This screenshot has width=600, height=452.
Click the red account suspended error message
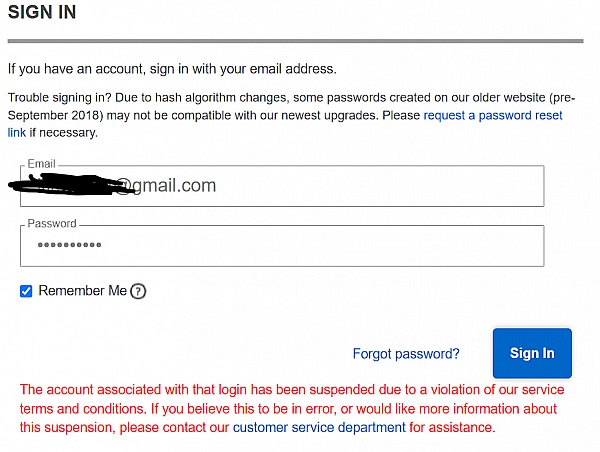click(x=292, y=408)
